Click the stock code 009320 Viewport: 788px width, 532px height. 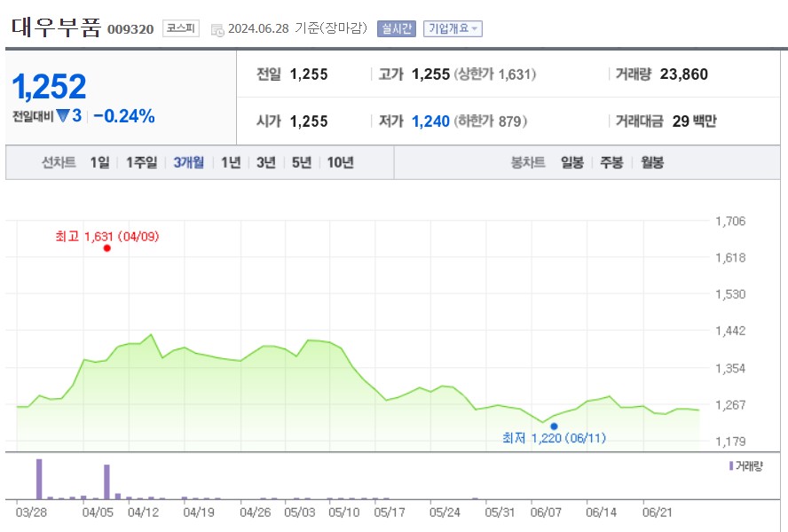pyautogui.click(x=130, y=29)
